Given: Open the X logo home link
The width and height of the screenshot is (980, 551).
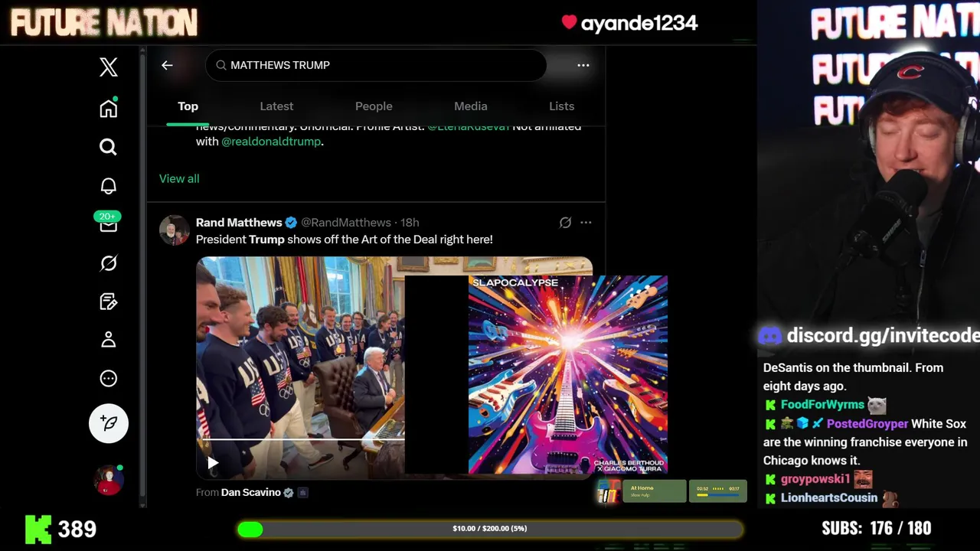Looking at the screenshot, I should tap(109, 67).
